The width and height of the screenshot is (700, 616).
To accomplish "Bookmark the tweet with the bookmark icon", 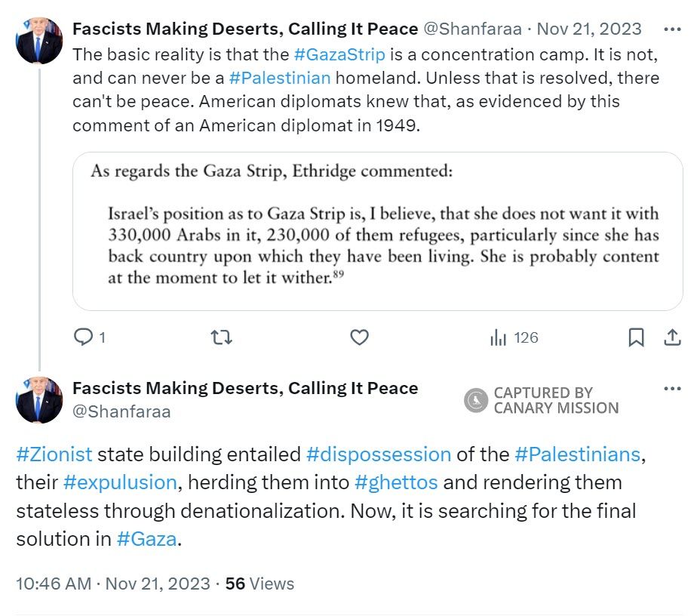I will tap(636, 338).
